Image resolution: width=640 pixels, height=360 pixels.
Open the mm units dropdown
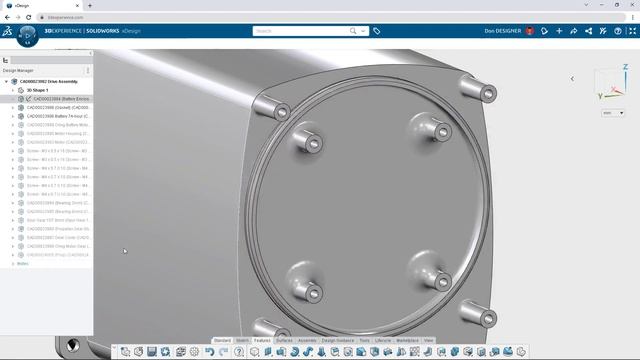[x=613, y=113]
